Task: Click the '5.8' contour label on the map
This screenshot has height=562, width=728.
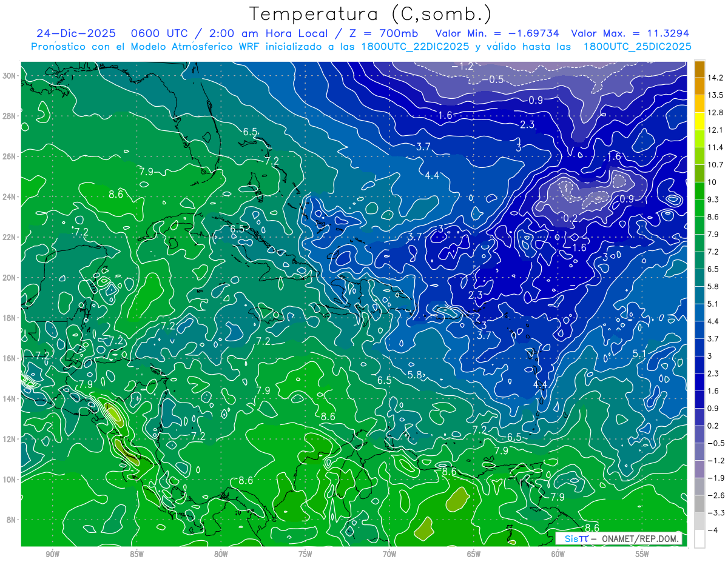Action: (x=415, y=375)
